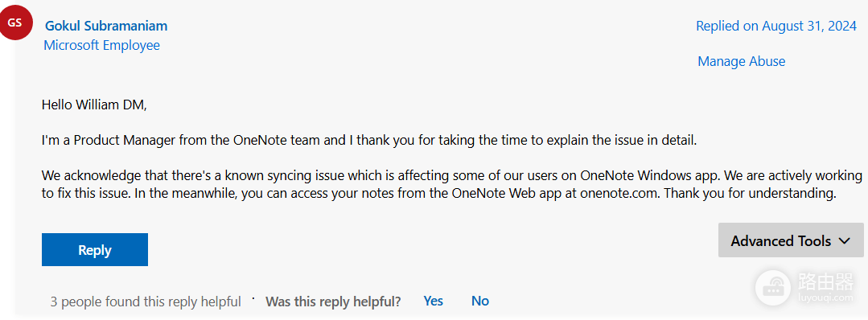This screenshot has width=868, height=320.
Task: Click the chevron arrow beside Advanced Tools
Action: click(844, 241)
